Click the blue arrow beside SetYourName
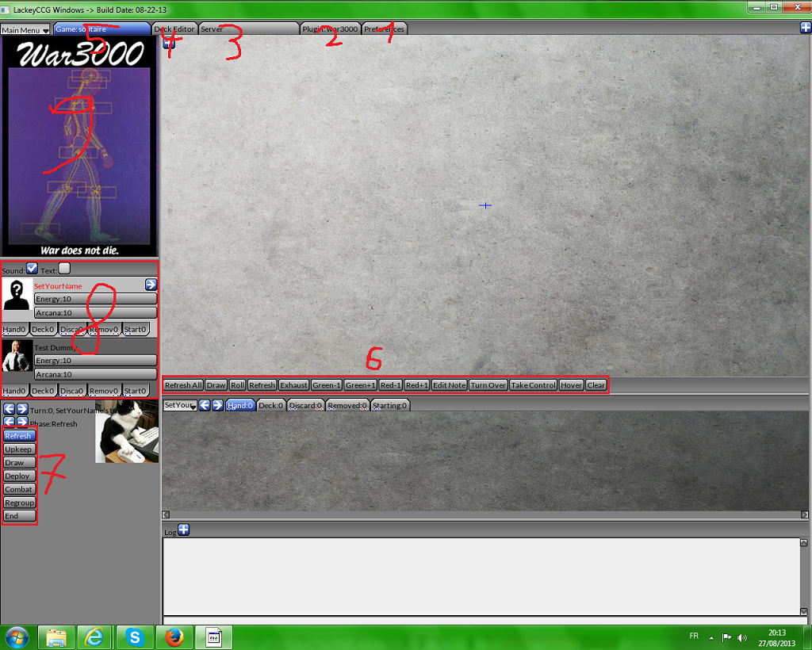 tap(151, 284)
